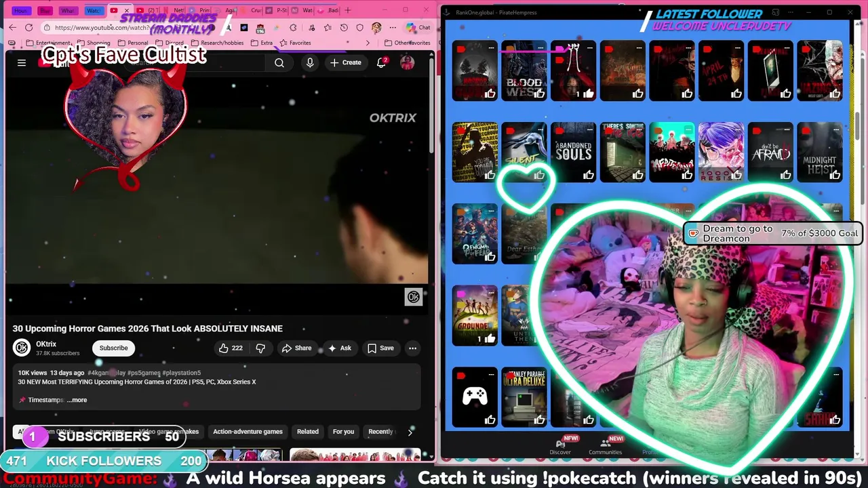Open the Create upload button
Viewport: 868px width, 488px height.
[x=346, y=62]
